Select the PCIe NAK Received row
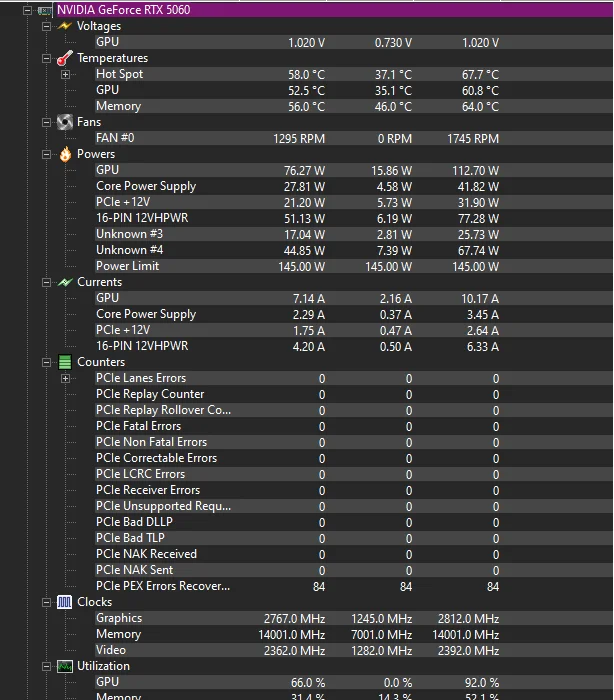This screenshot has height=700, width=614. pos(353,554)
